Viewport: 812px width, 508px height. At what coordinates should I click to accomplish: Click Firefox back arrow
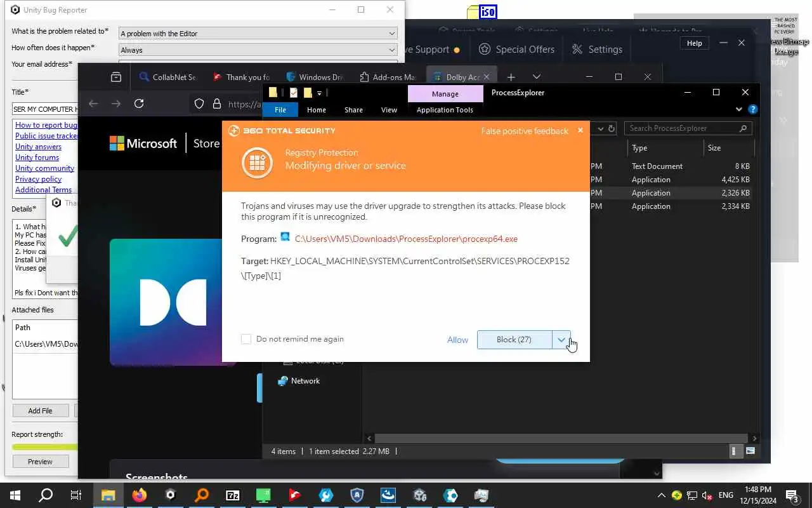[x=93, y=104]
